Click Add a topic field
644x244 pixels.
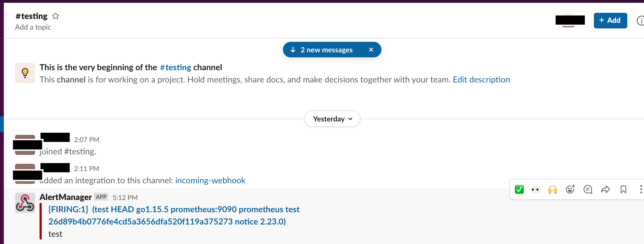coord(33,27)
